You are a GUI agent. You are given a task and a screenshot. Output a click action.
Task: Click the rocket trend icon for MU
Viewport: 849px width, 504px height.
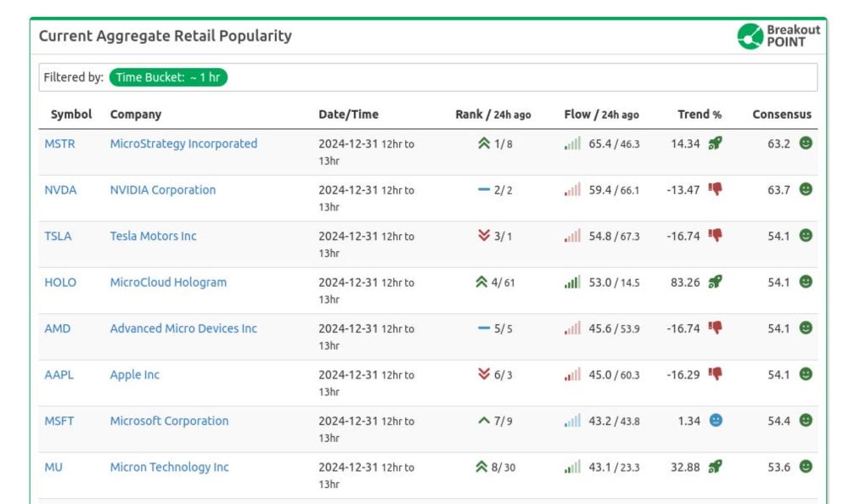coord(715,467)
